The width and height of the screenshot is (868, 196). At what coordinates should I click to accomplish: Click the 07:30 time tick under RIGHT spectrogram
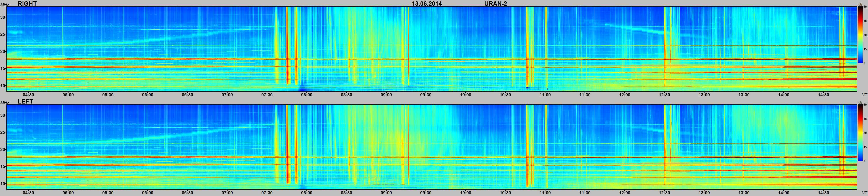pos(267,95)
